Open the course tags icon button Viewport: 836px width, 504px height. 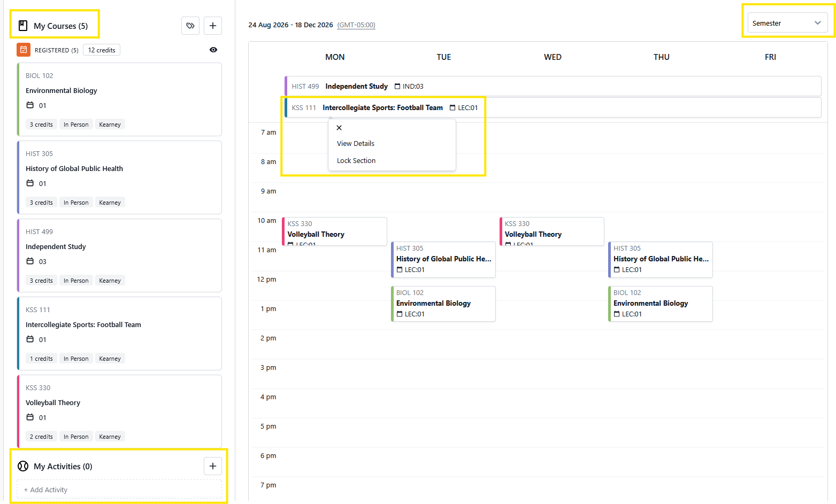190,26
